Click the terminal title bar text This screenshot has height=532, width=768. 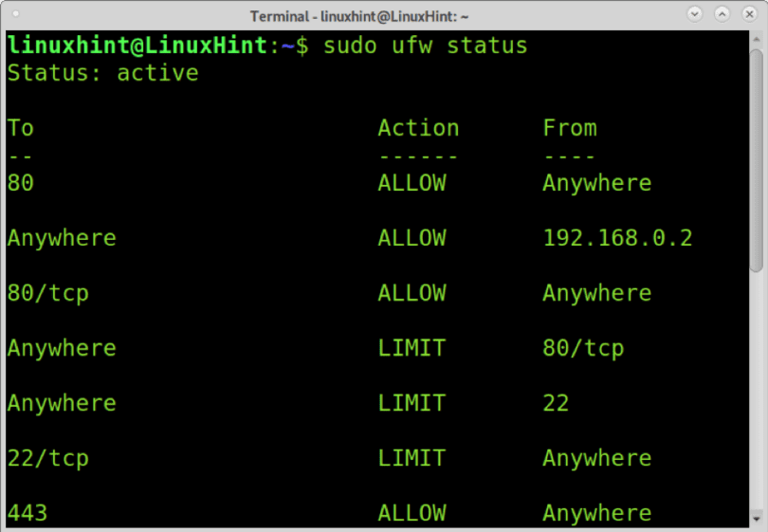359,17
